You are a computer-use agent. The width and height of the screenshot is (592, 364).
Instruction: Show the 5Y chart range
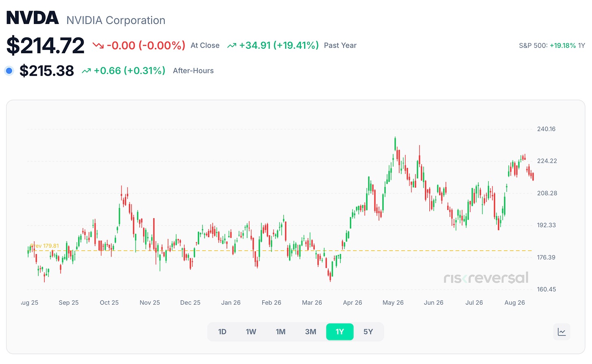point(368,332)
